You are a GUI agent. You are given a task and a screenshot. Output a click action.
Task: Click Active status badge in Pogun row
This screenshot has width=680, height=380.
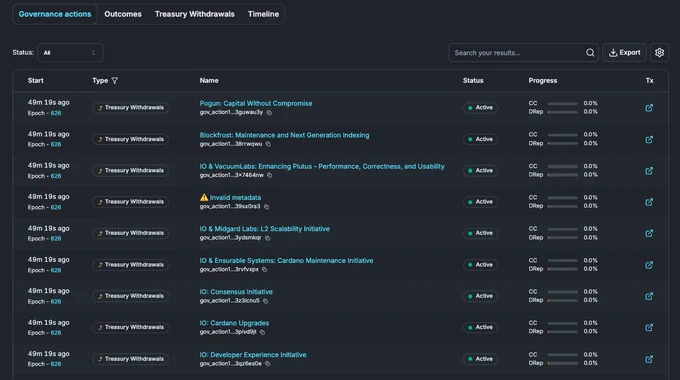click(480, 108)
